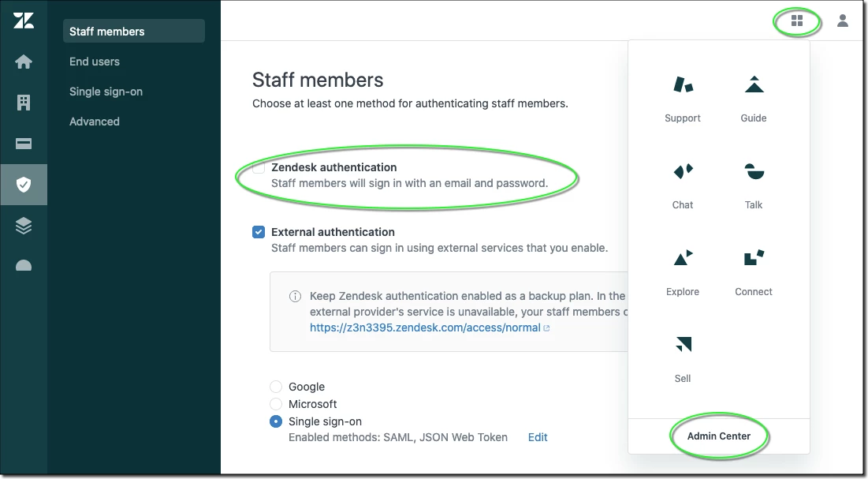868x479 pixels.
Task: Launch Chat from the products tray
Action: pos(683,187)
